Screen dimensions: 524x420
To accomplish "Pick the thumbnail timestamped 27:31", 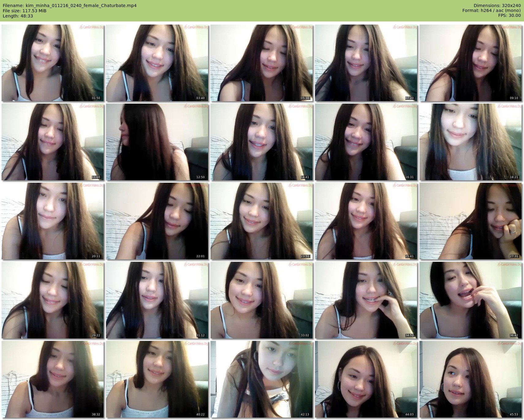I will (471, 221).
